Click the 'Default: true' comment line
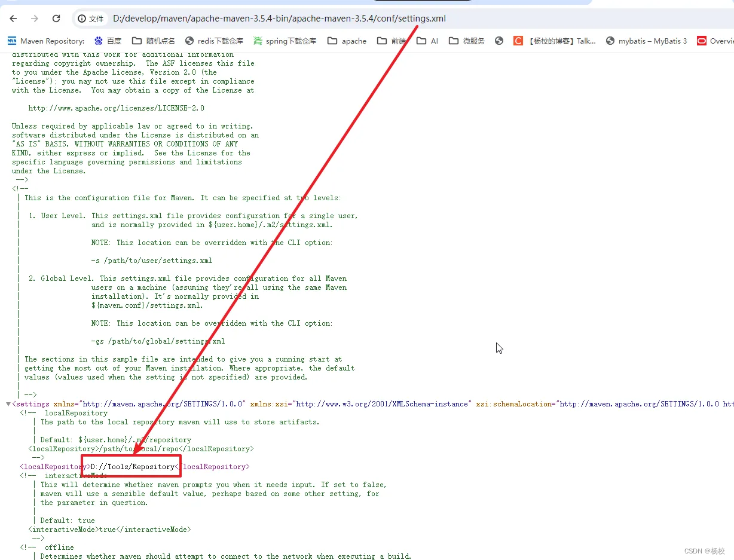The height and width of the screenshot is (560, 734). [68, 521]
